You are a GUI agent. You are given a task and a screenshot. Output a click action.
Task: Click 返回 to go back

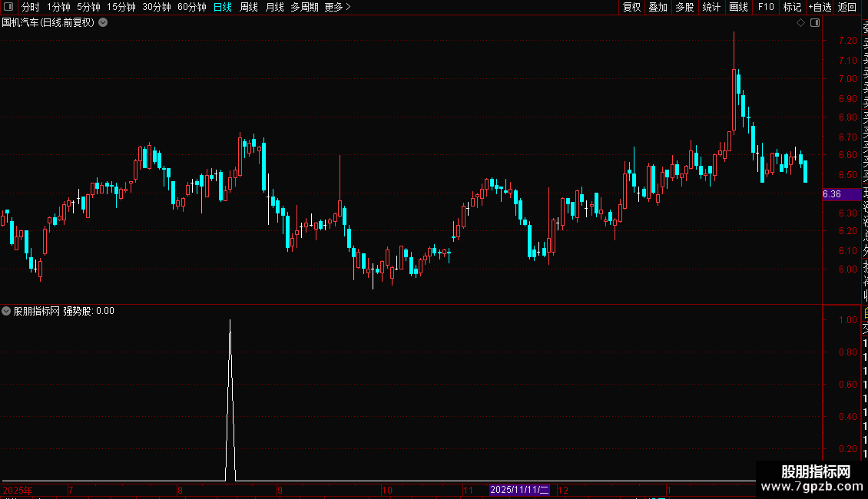tap(847, 7)
